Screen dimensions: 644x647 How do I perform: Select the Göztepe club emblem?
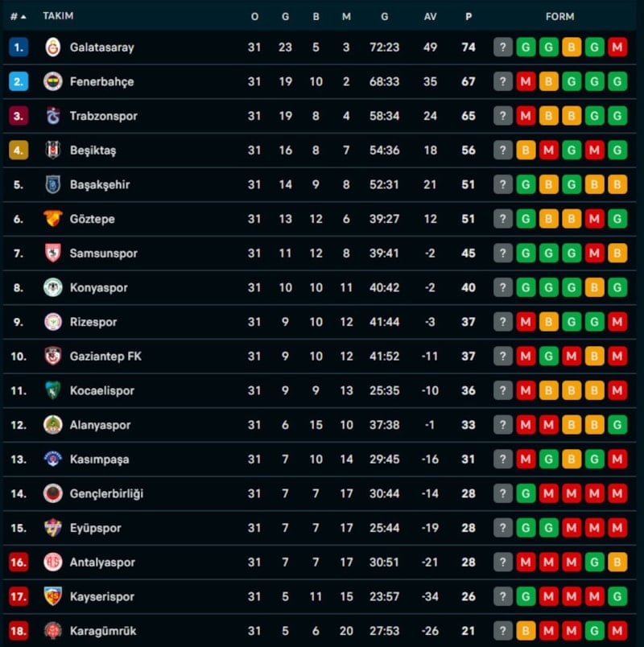pos(53,219)
